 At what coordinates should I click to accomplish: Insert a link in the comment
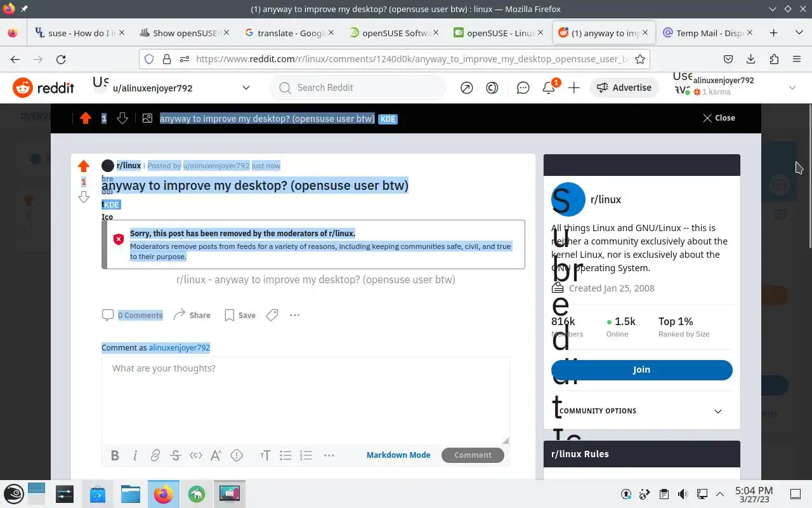click(155, 455)
